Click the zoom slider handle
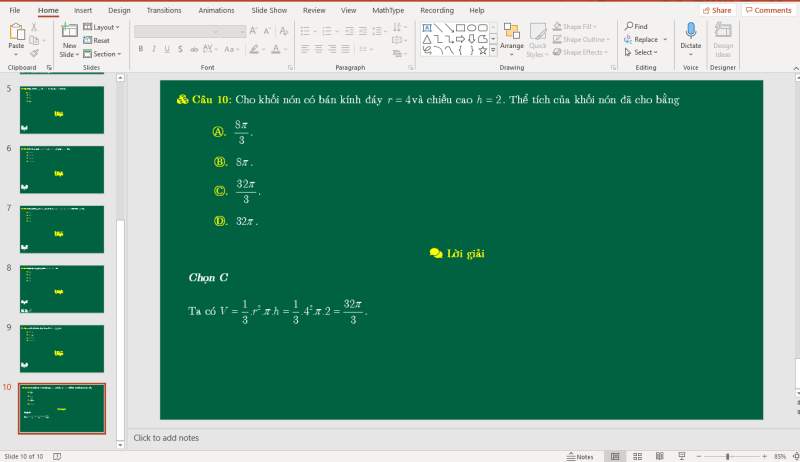The height and width of the screenshot is (462, 800). pos(728,456)
